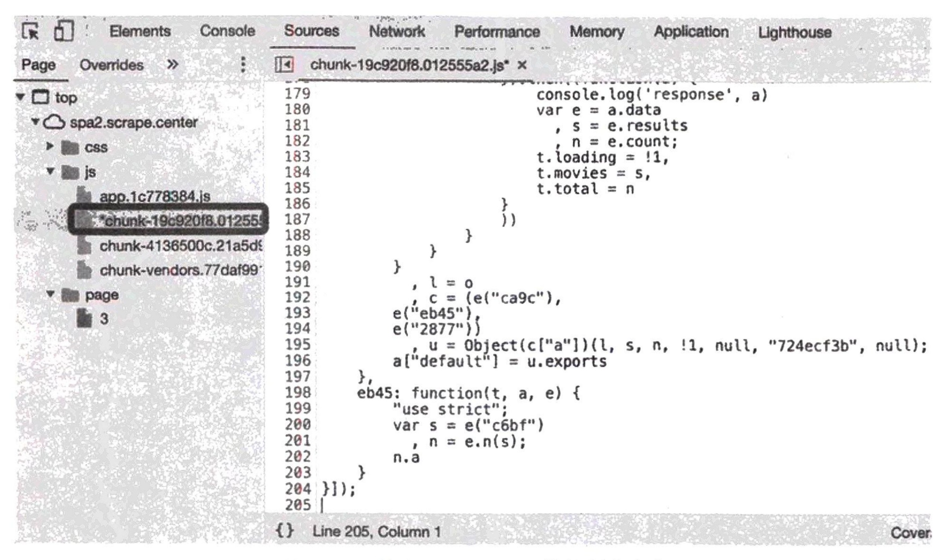The height and width of the screenshot is (560, 944).
Task: Toggle pretty print braces icon
Action: [x=284, y=531]
